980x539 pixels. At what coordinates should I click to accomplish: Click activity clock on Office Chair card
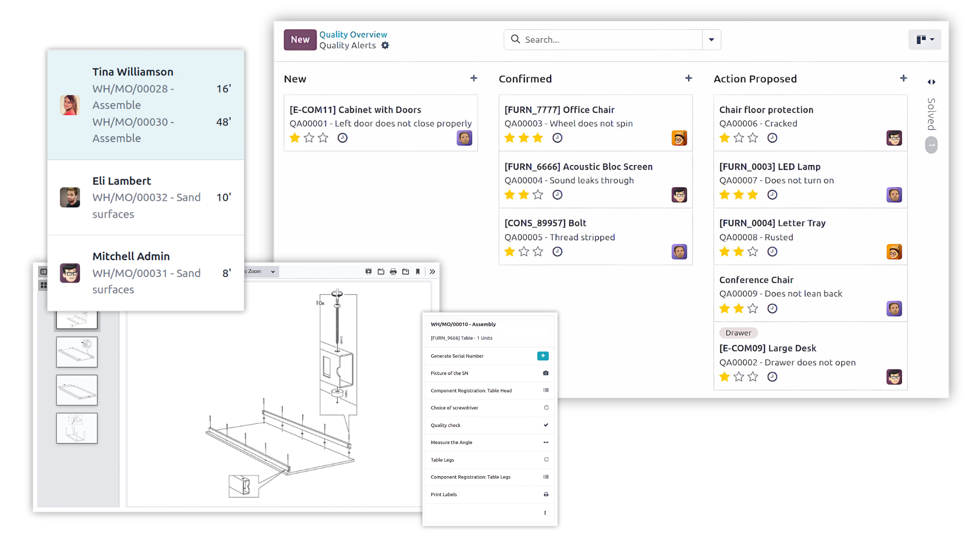[557, 138]
